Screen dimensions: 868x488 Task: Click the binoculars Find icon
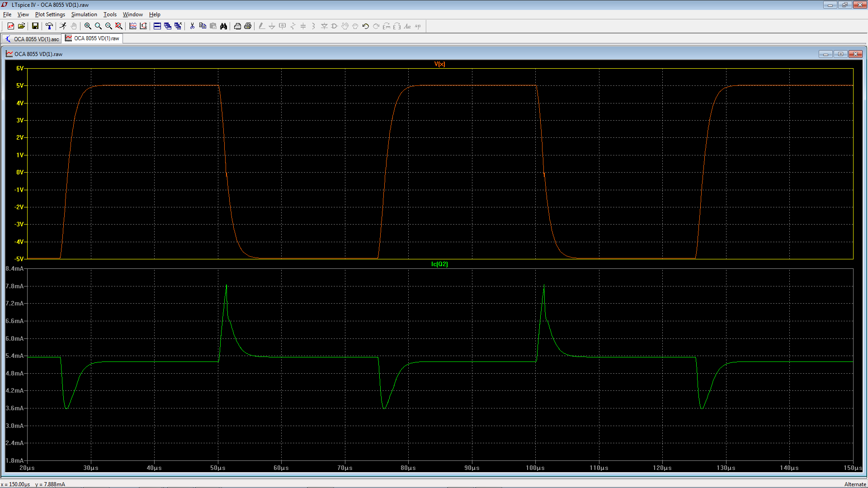coord(223,26)
